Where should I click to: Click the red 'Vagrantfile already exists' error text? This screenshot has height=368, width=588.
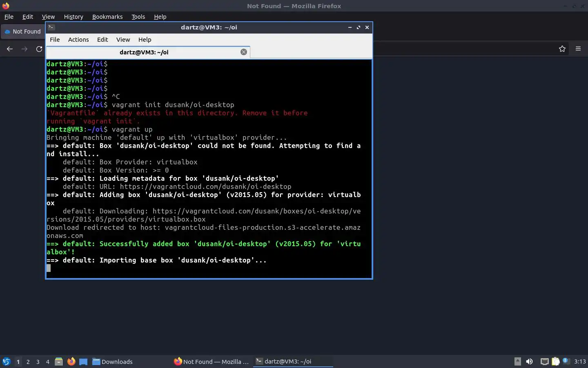coord(177,117)
